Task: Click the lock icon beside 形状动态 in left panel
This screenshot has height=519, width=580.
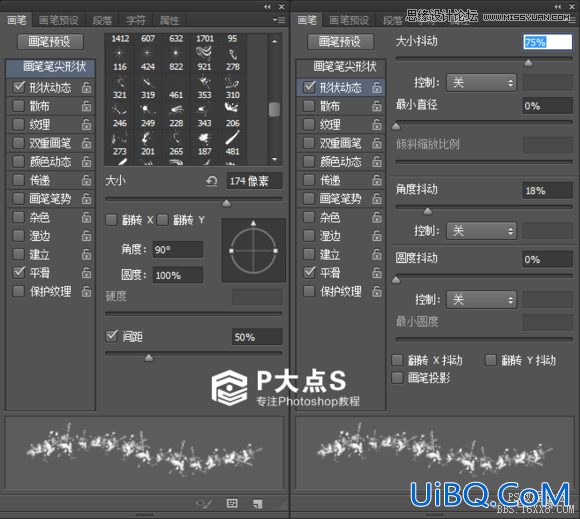Action: [x=86, y=87]
